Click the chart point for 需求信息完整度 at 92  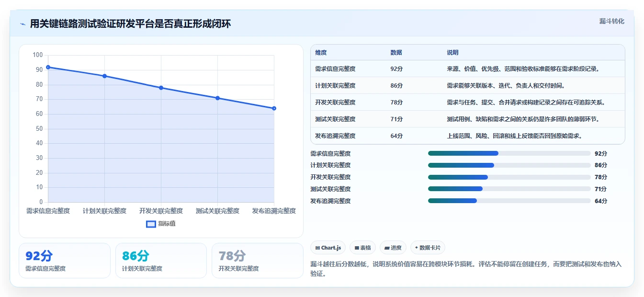point(48,67)
